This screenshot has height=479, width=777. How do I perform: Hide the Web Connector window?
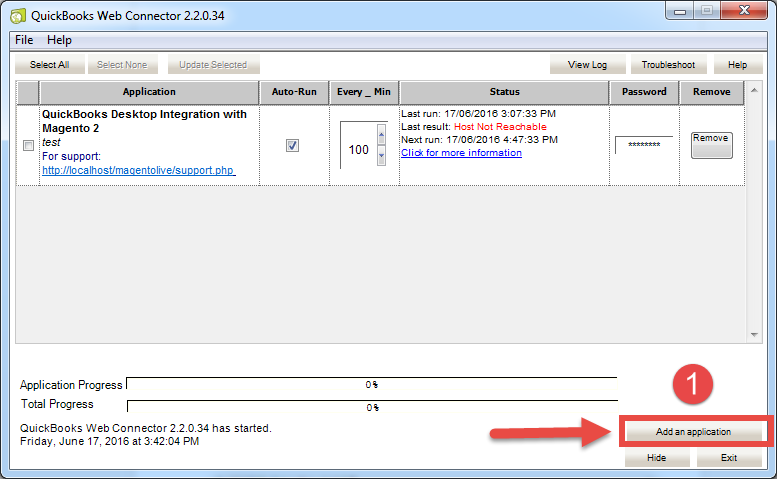(x=656, y=457)
